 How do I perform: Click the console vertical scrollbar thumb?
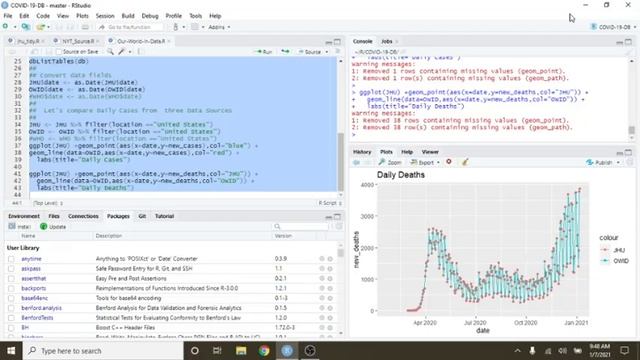[631, 130]
